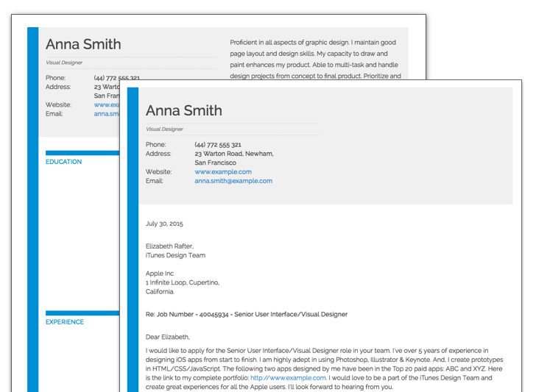Select the Anna Smith heading on back resume
The width and height of the screenshot is (536, 392).
coord(83,44)
